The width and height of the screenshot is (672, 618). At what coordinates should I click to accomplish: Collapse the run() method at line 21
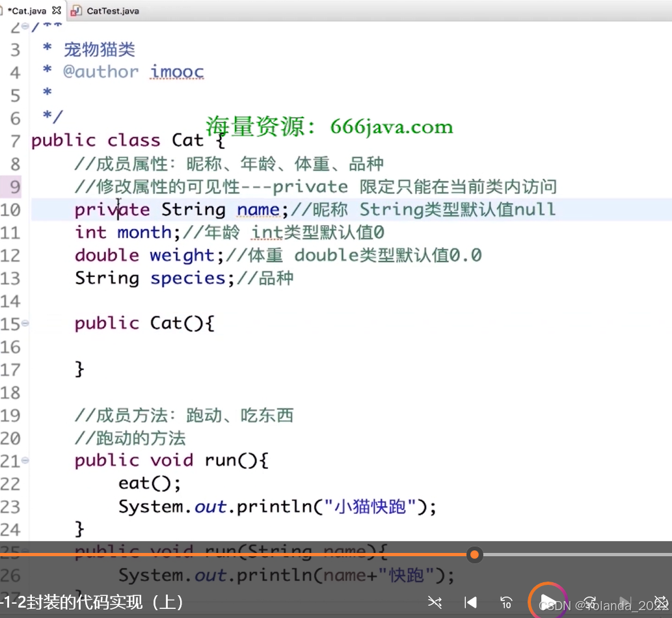[25, 461]
